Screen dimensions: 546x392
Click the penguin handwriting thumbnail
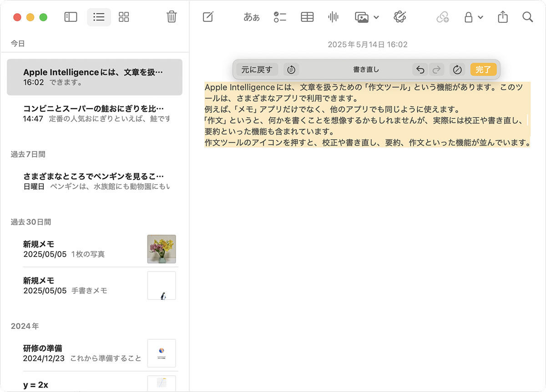(162, 286)
